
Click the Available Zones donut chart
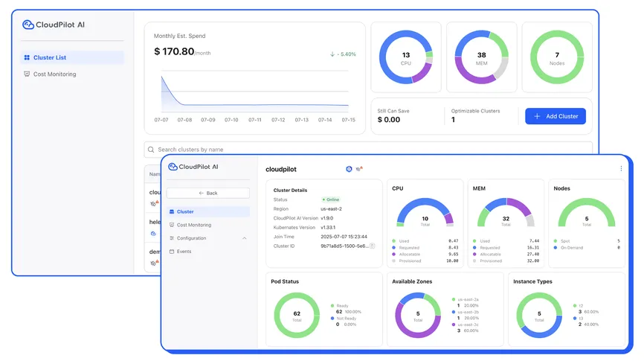click(418, 315)
